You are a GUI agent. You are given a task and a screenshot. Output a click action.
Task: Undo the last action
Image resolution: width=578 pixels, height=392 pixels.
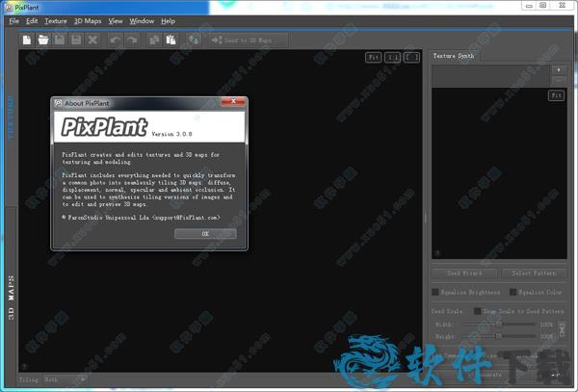tap(115, 39)
